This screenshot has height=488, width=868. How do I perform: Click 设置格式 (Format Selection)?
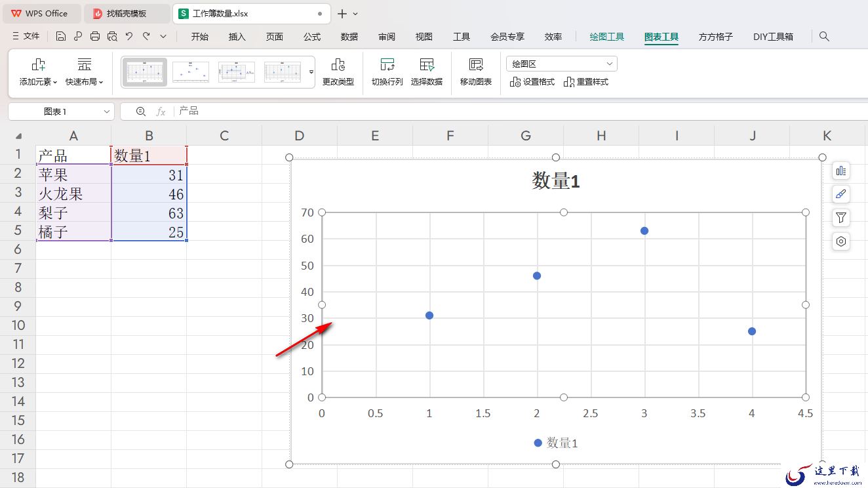point(532,82)
